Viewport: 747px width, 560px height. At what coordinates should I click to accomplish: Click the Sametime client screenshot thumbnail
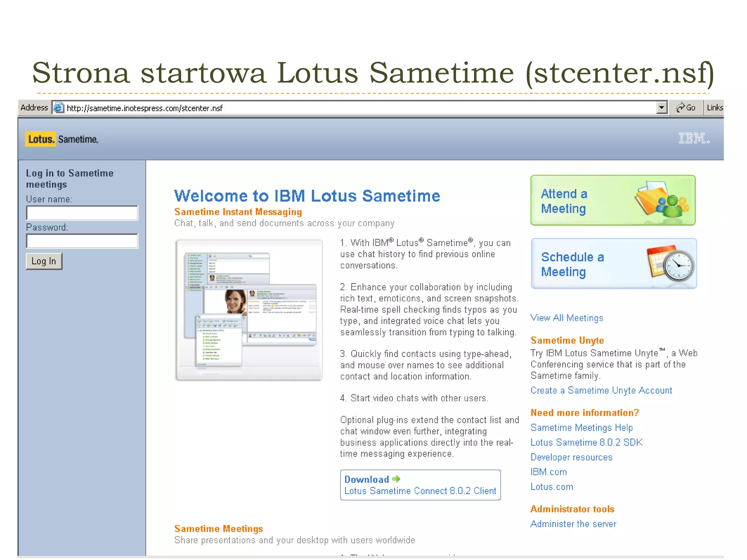(249, 310)
